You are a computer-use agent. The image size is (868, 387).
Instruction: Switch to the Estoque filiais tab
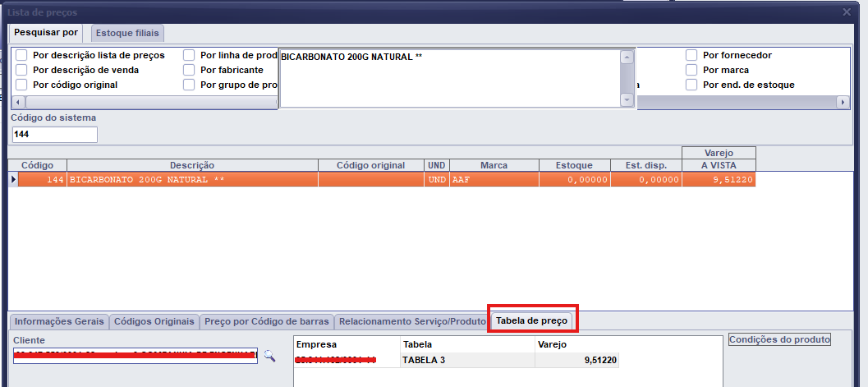tap(128, 33)
